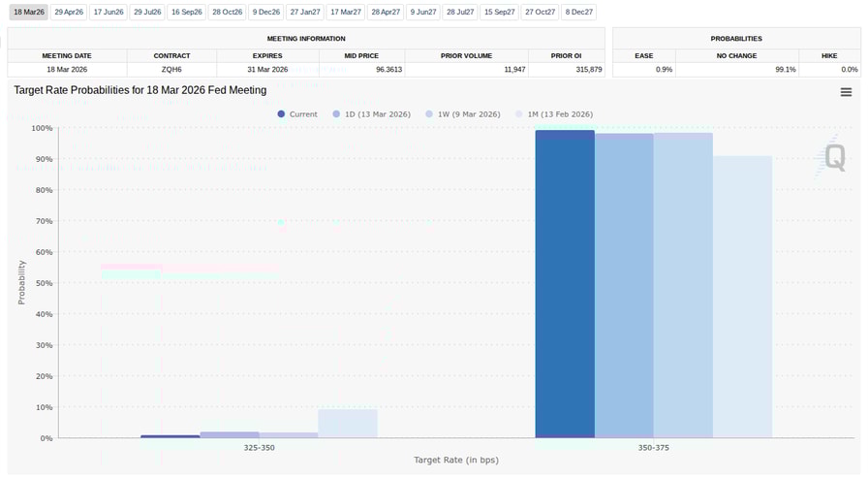Switch to the 29 Apr26 meeting tab
This screenshot has width=868, height=478.
pyautogui.click(x=69, y=13)
